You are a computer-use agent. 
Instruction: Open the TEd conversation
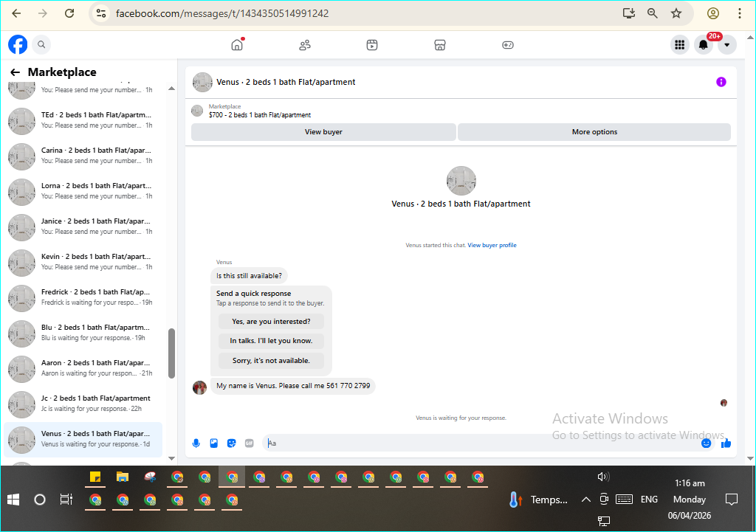(x=83, y=120)
